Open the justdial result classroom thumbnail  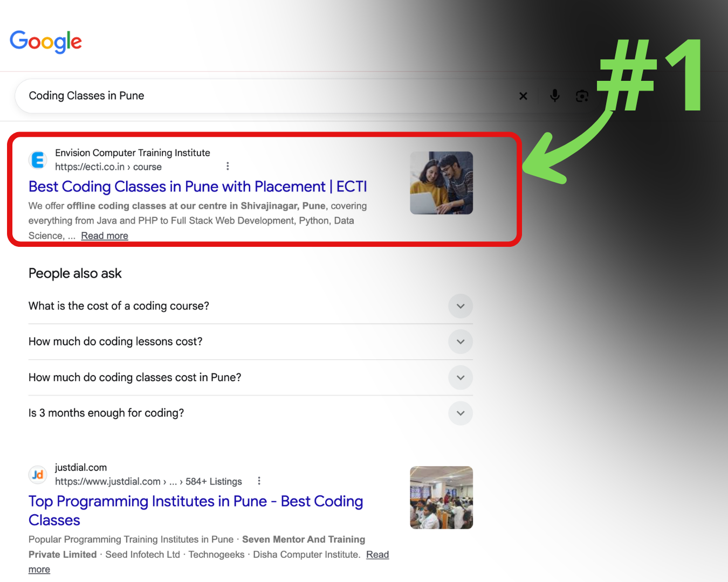pyautogui.click(x=441, y=497)
